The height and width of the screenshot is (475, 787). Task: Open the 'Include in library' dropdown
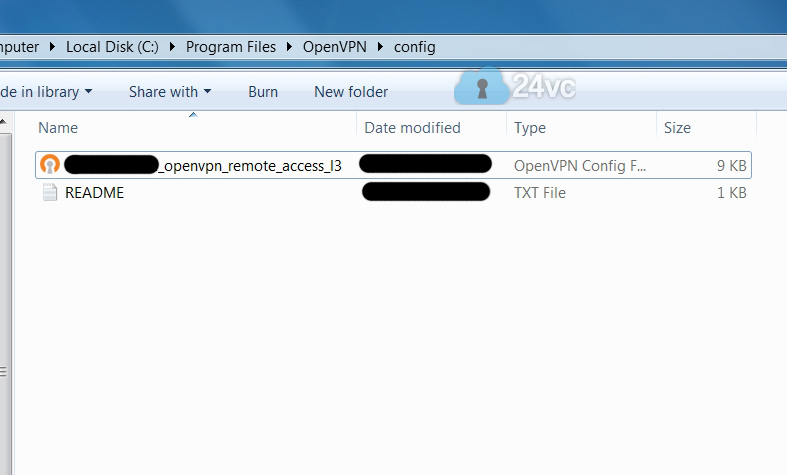point(46,92)
